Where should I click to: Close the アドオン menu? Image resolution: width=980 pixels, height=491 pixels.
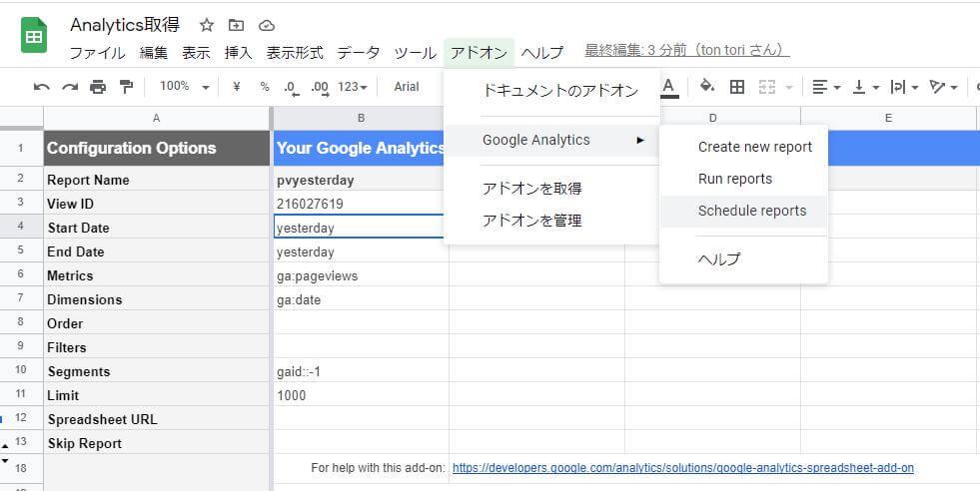click(479, 53)
